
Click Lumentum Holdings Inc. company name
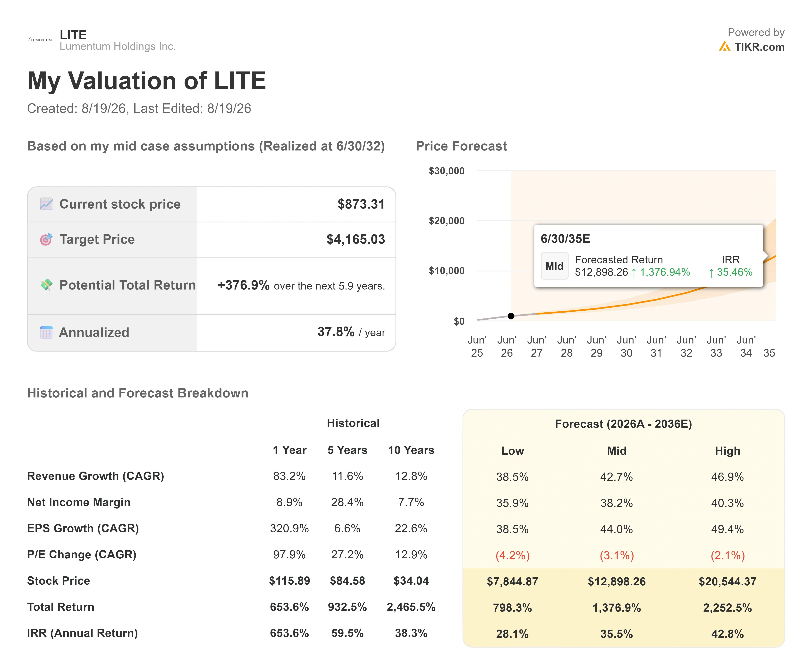[118, 47]
